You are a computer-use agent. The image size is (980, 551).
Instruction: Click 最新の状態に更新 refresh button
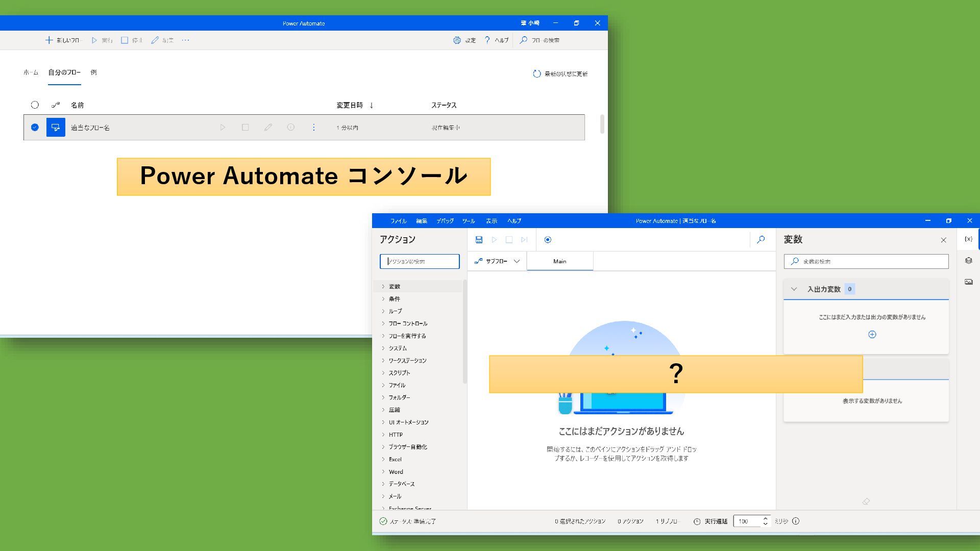[x=560, y=74]
